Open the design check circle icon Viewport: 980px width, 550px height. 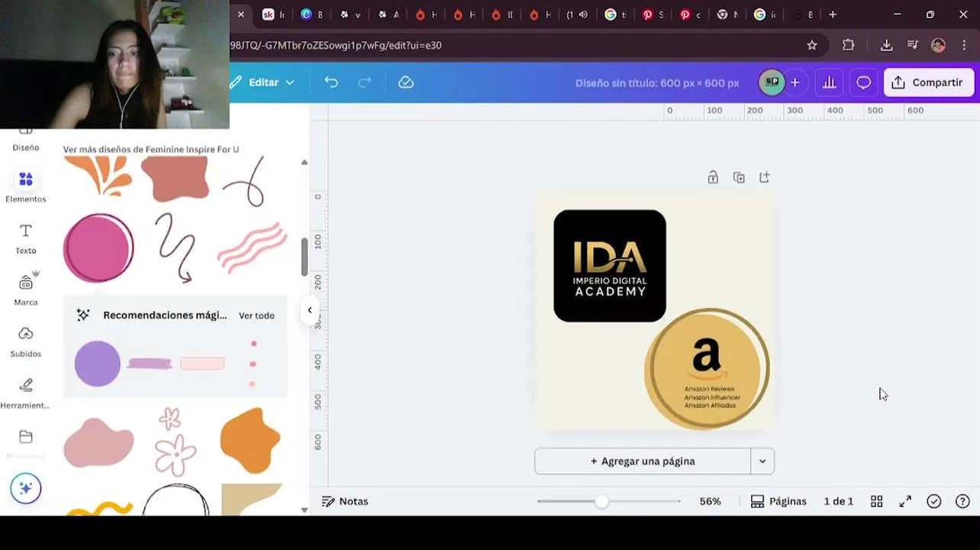933,501
